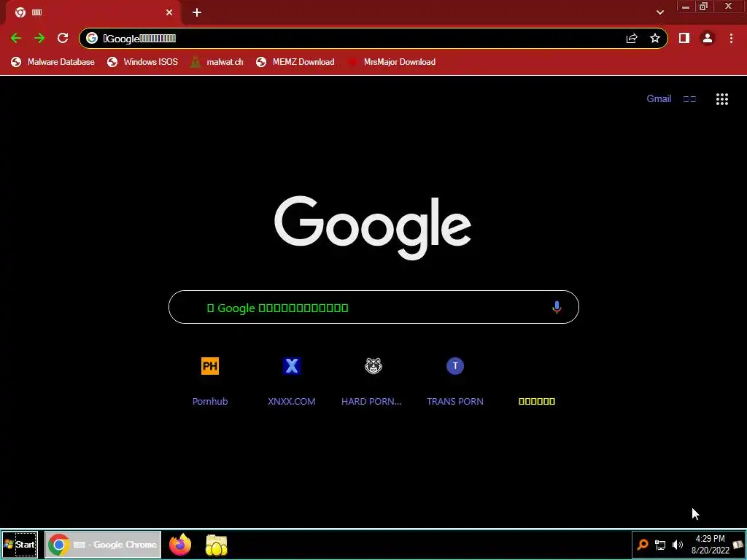Open the Windows Start button

(20, 544)
